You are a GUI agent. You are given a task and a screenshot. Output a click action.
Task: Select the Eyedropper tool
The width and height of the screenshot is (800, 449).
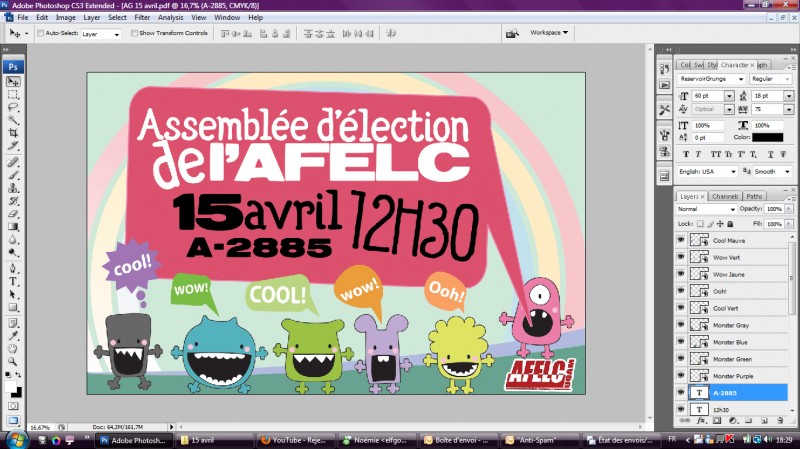click(x=13, y=336)
